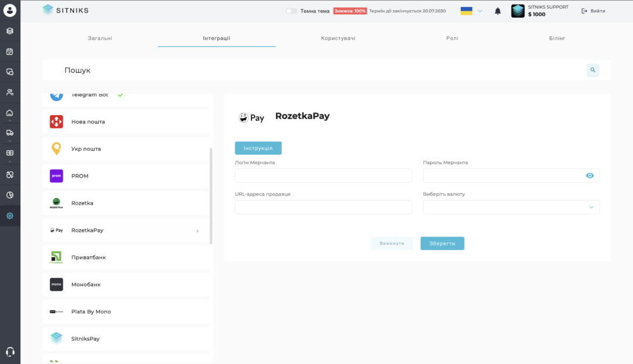This screenshot has width=633, height=364.
Task: Show merchant password with eye icon
Action: click(x=590, y=175)
